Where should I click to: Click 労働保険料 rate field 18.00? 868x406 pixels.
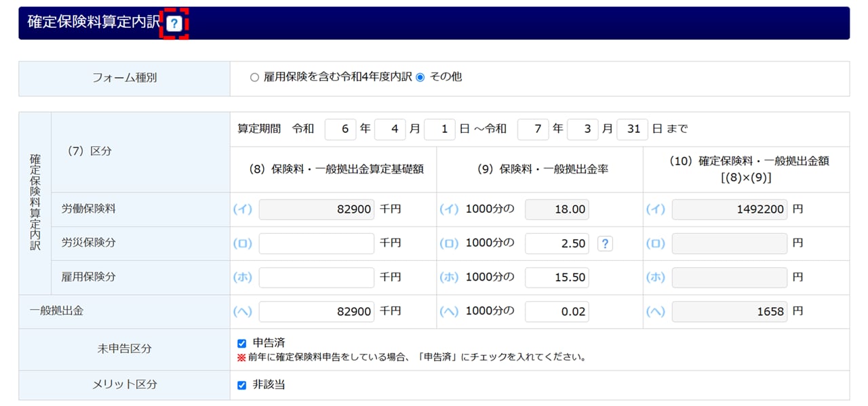pos(557,209)
